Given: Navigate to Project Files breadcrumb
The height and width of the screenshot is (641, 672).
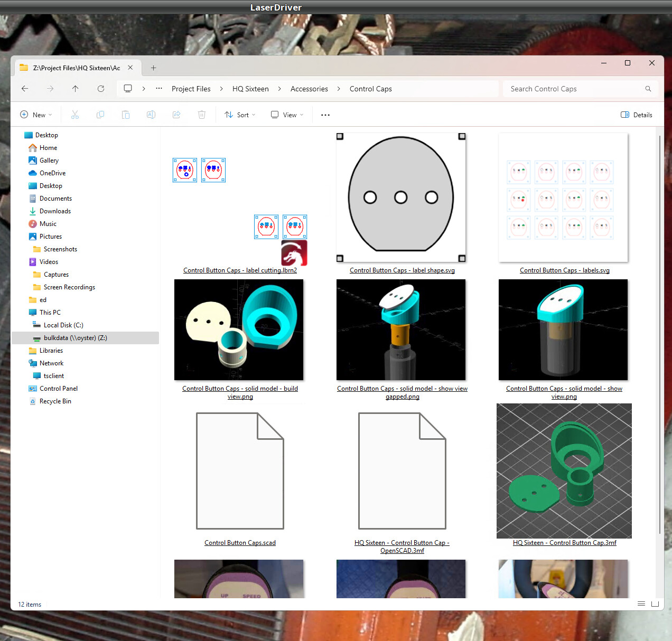Looking at the screenshot, I should pos(191,89).
